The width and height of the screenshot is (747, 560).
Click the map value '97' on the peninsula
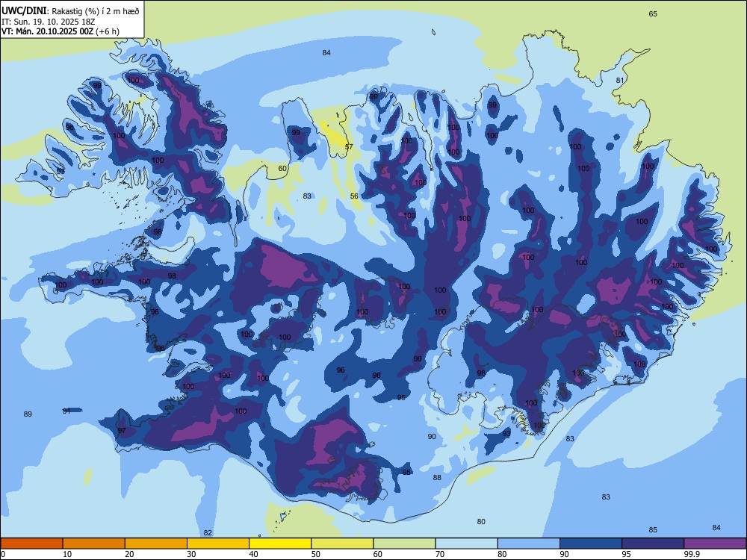tap(122, 431)
